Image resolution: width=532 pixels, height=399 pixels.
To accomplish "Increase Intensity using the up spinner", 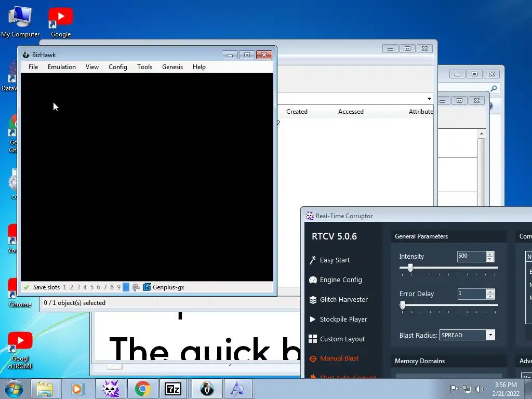I will pos(489,254).
